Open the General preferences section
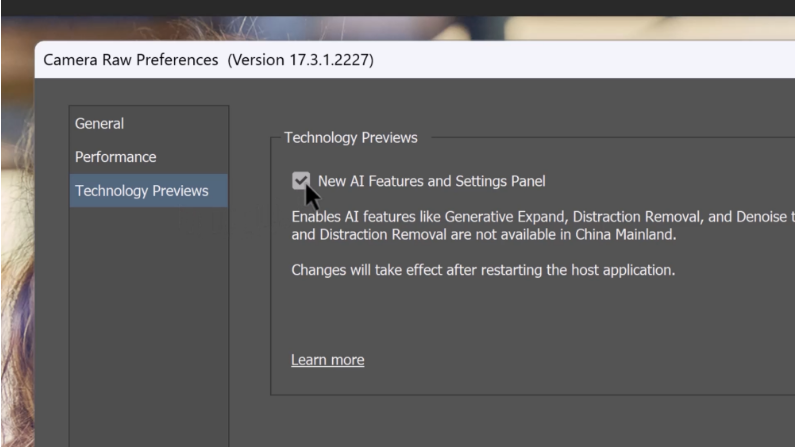The height and width of the screenshot is (448, 795). [x=99, y=124]
